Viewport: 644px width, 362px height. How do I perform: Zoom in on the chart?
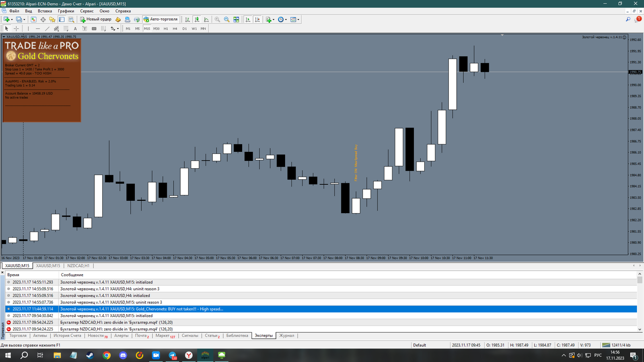coord(217,19)
